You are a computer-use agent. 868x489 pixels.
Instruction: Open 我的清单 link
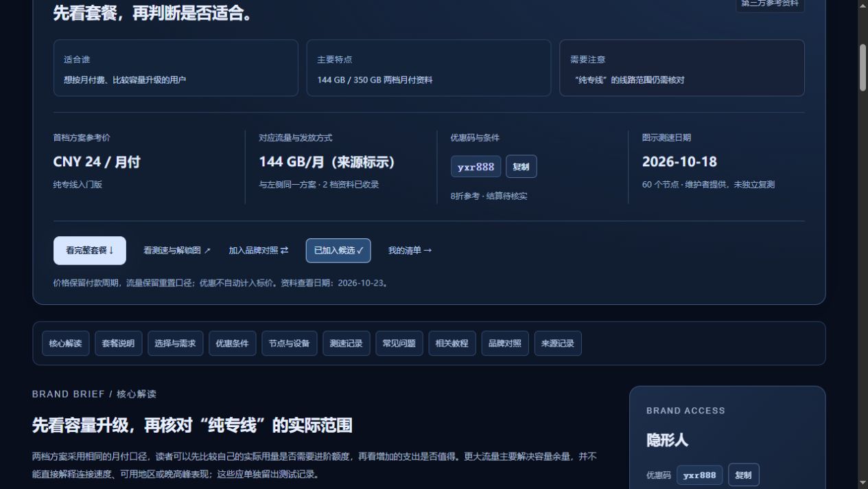410,251
